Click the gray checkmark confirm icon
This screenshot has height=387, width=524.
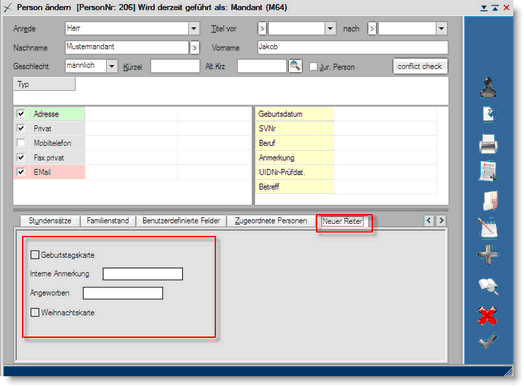488,341
